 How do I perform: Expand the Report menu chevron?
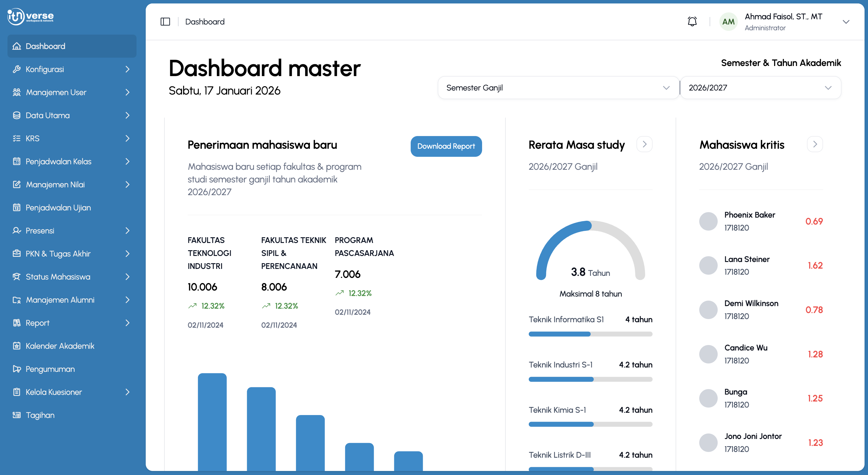coord(127,323)
